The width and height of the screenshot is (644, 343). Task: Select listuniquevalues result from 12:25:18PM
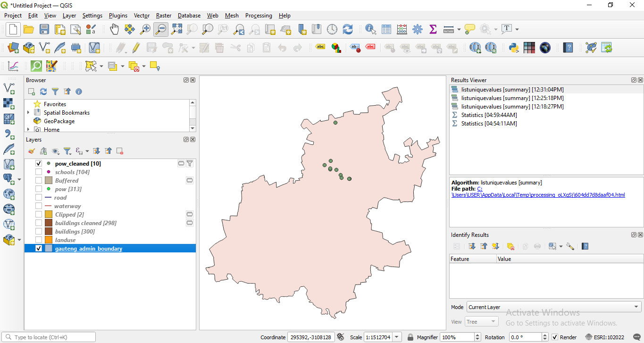[512, 98]
